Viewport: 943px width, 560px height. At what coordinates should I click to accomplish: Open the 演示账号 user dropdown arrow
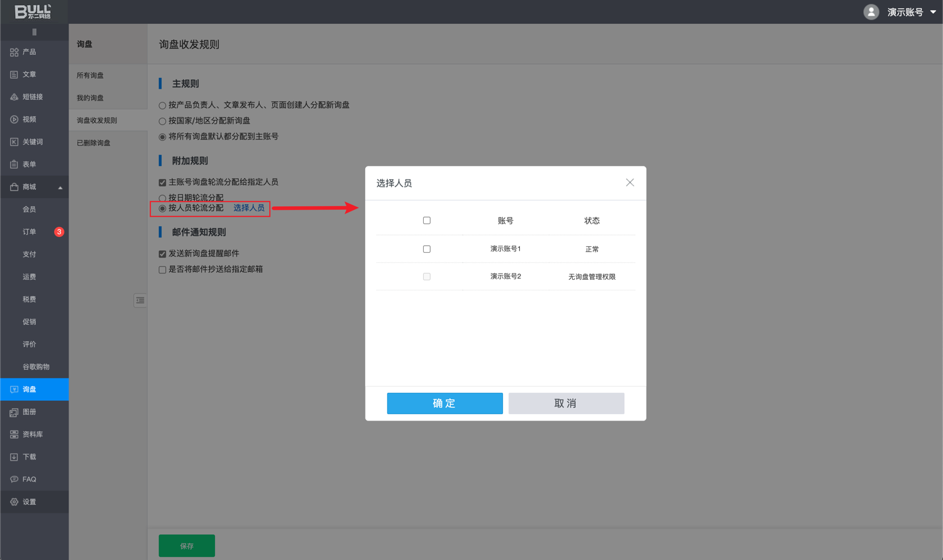tap(933, 12)
